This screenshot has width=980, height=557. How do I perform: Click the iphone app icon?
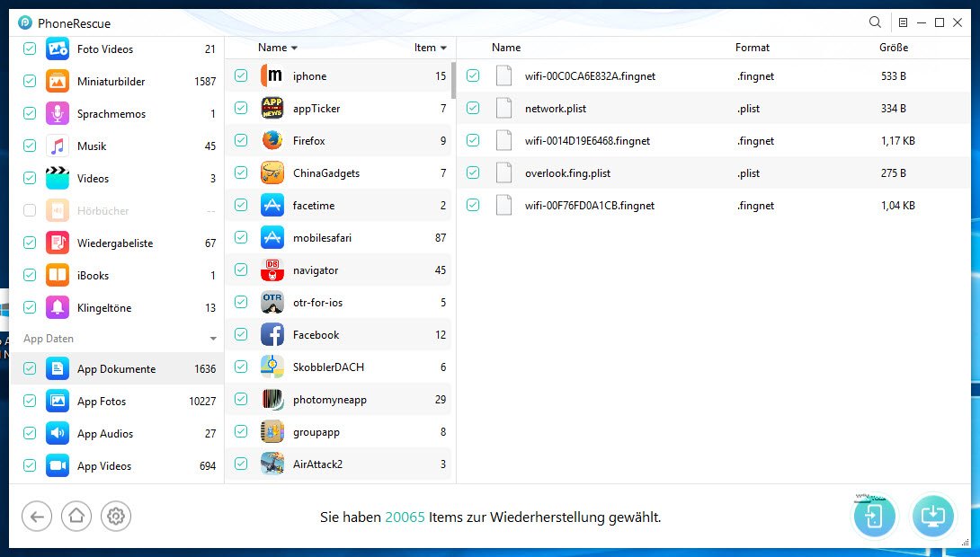pos(272,75)
